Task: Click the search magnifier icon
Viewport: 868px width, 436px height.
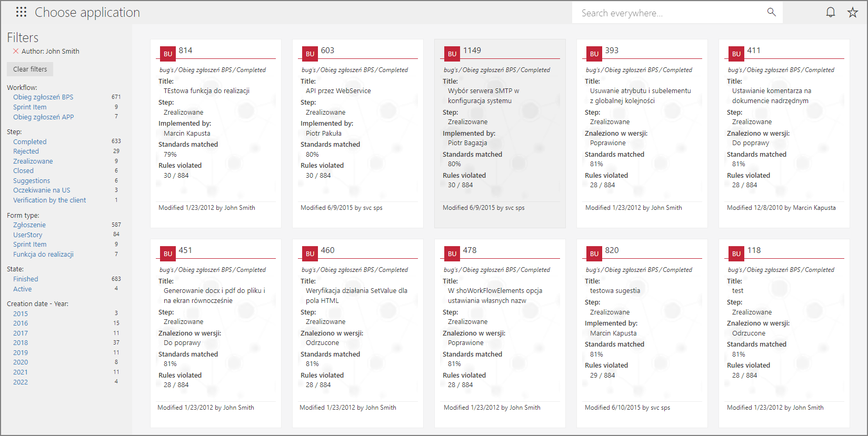Action: 771,12
